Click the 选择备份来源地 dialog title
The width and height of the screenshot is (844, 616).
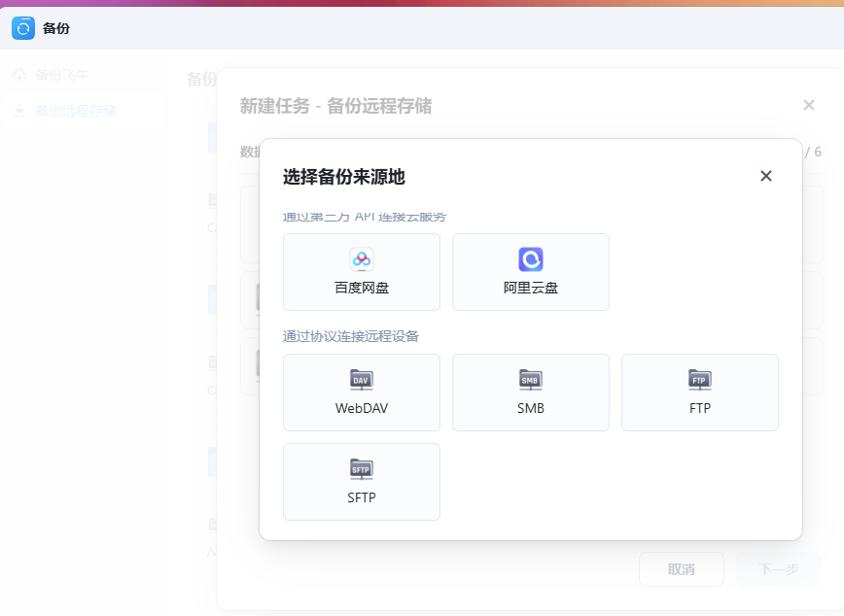(x=344, y=177)
